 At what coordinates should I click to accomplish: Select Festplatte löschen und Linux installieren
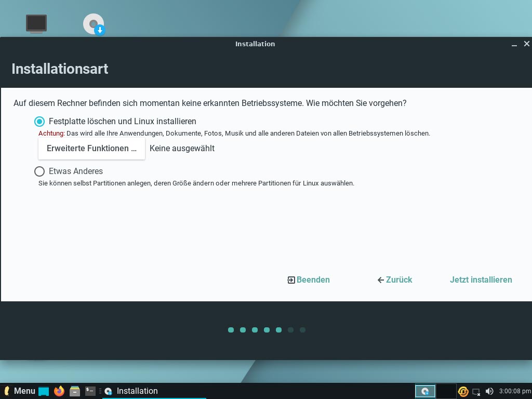[x=115, y=121]
